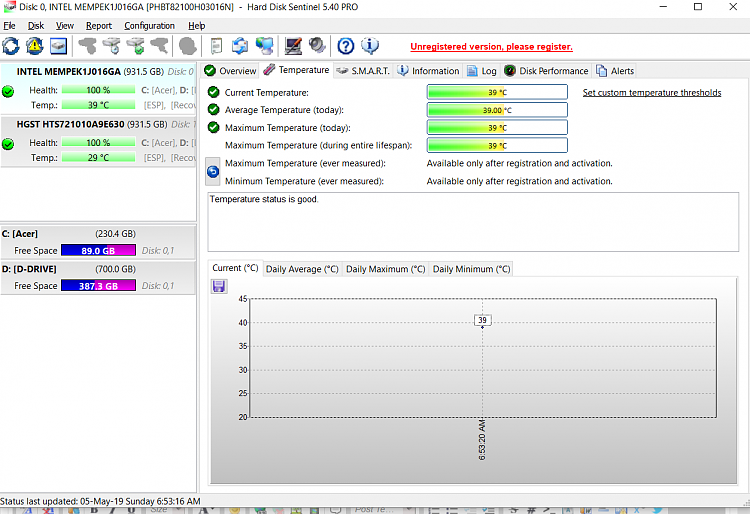Screen dimensions: 750x514
Task: Select the Current (°C) graph tab
Action: [235, 268]
